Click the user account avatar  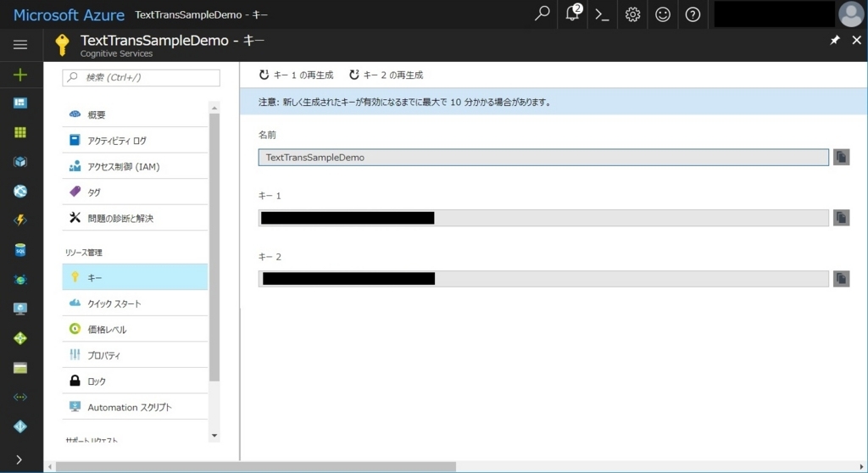click(x=851, y=14)
